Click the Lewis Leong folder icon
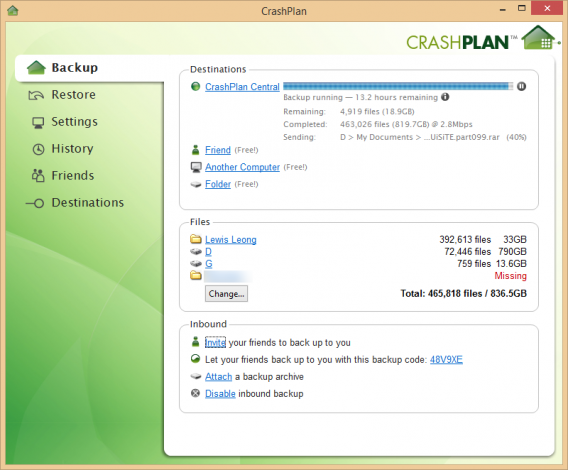This screenshot has height=470, width=568. (196, 239)
